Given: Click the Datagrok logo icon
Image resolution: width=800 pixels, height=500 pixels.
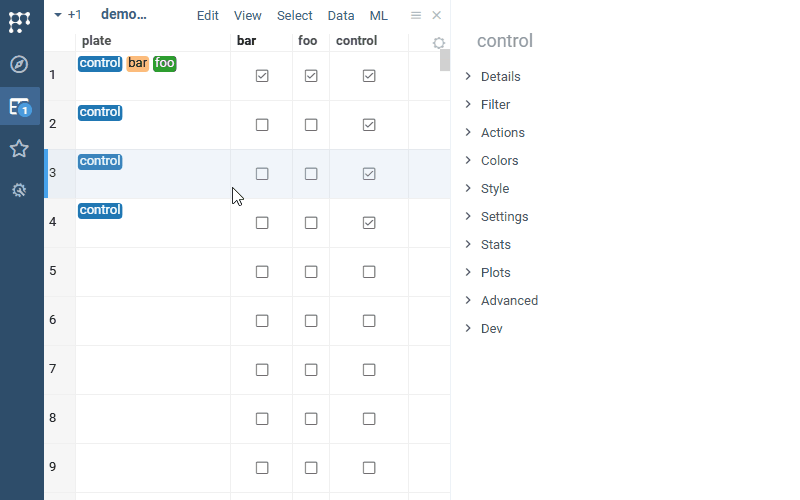Looking at the screenshot, I should 19,21.
